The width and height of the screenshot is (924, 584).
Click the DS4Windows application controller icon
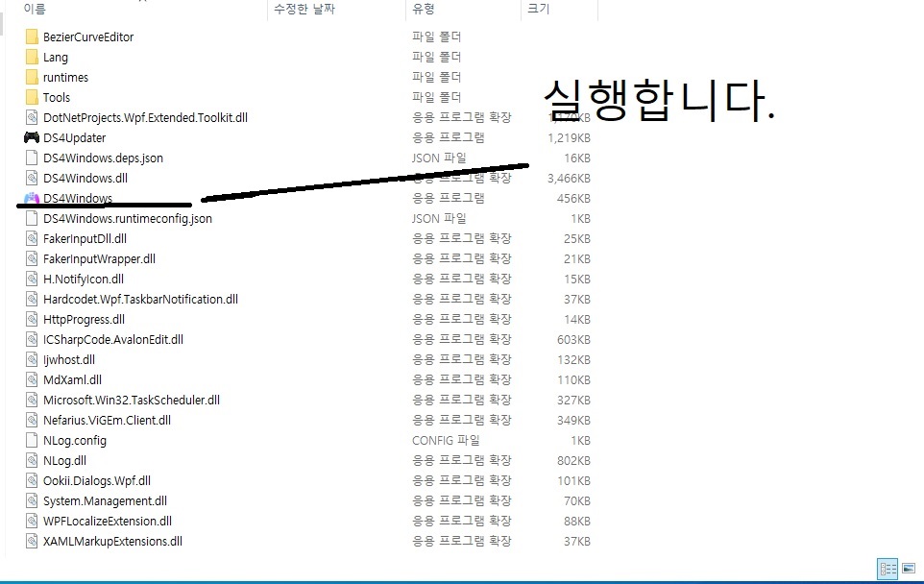click(32, 198)
